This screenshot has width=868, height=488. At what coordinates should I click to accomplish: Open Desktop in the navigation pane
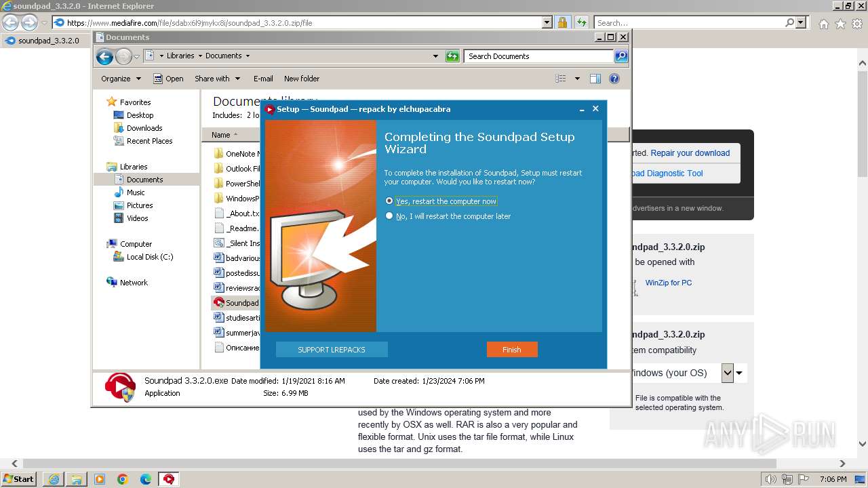(x=140, y=115)
